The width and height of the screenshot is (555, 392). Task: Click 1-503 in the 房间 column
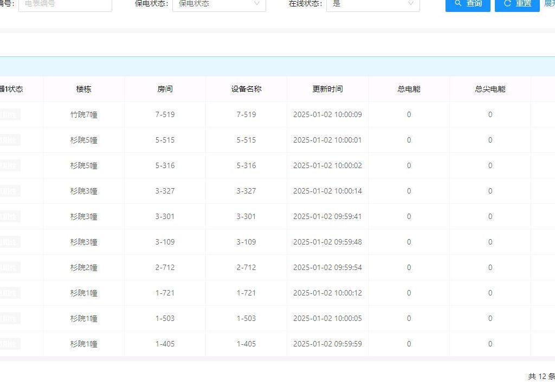click(165, 319)
